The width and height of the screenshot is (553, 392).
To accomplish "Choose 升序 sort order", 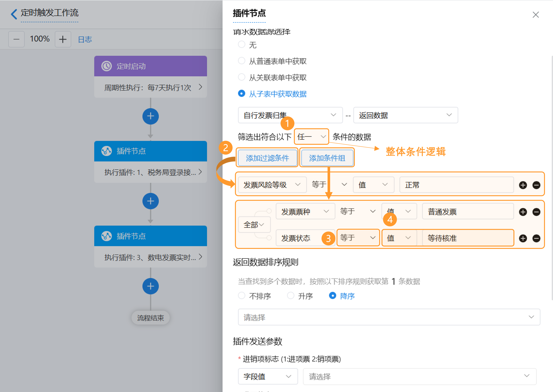I will [x=291, y=296].
